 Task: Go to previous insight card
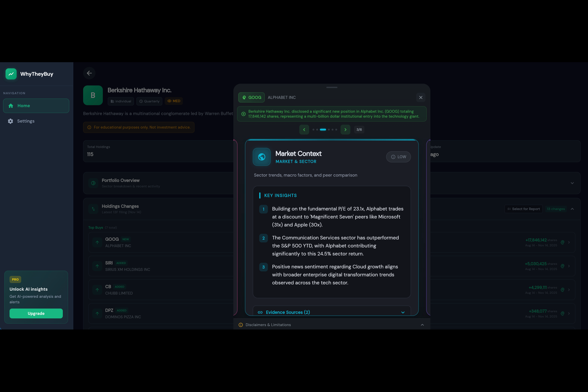coord(304,130)
